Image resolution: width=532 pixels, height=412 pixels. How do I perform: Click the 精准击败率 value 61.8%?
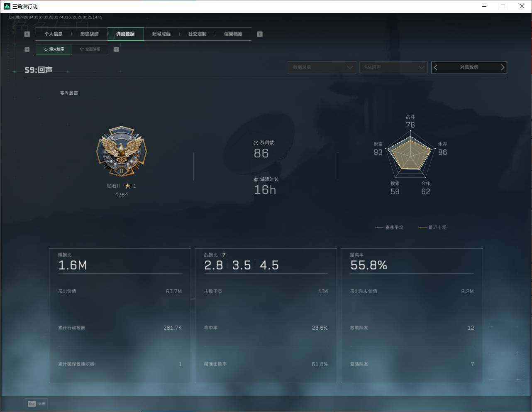tap(320, 365)
